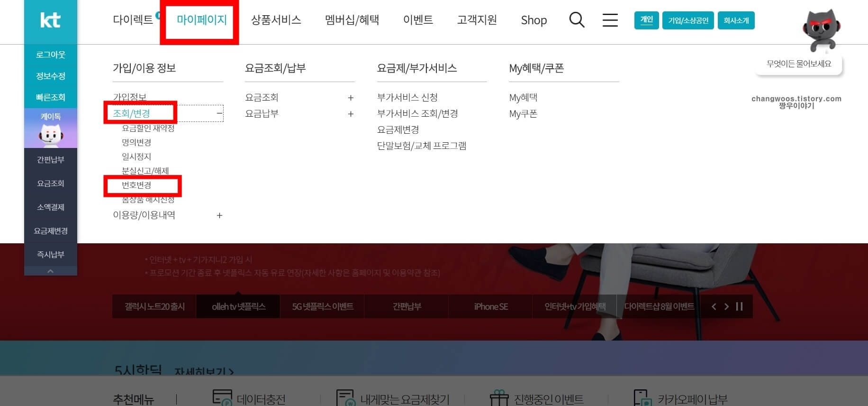
Task: Open the 고객지원 menu
Action: [477, 20]
